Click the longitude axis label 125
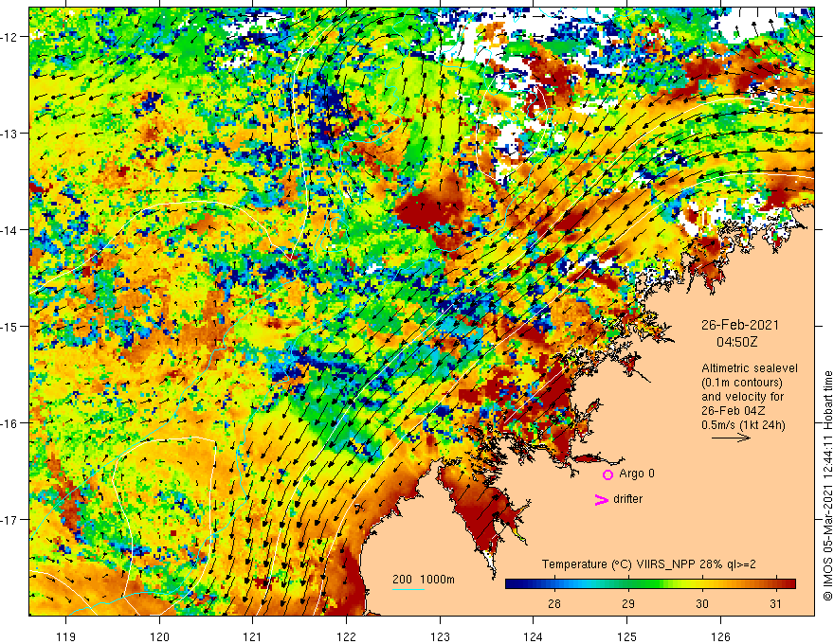Viewport: 834px width, 644px height. pos(627,636)
